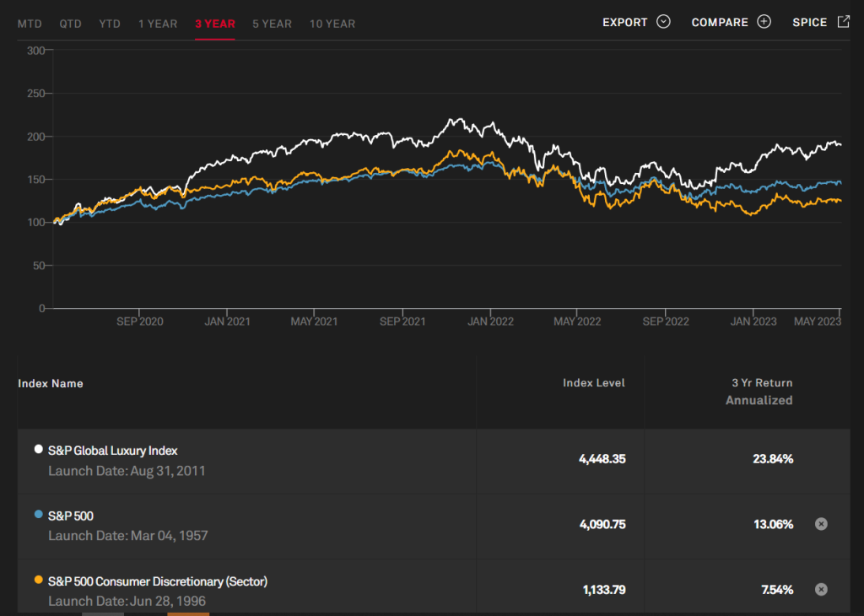
Task: Click the white S&P Global Luxury Index dot
Action: coord(39,449)
